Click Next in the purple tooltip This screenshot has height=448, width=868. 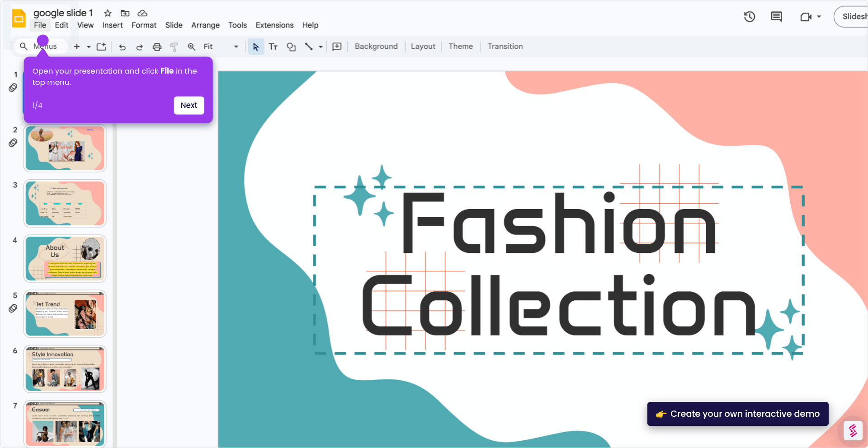point(189,105)
